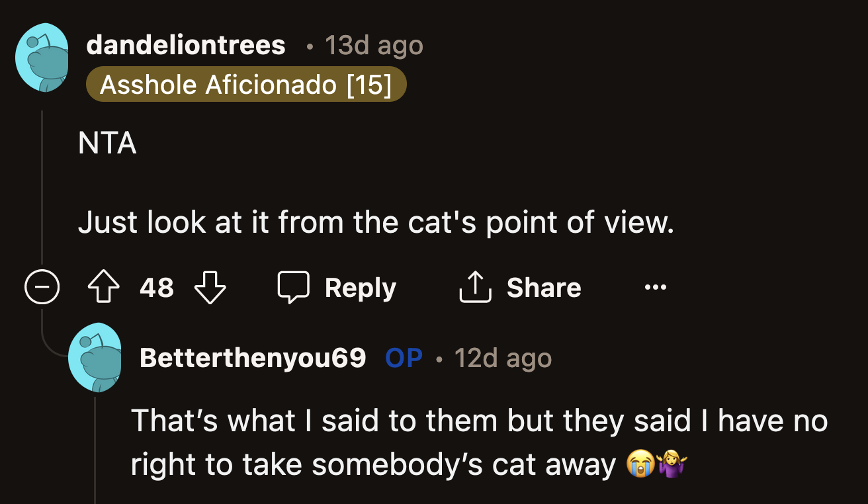
Task: Open the overflow menu with three dots
Action: coord(655,286)
